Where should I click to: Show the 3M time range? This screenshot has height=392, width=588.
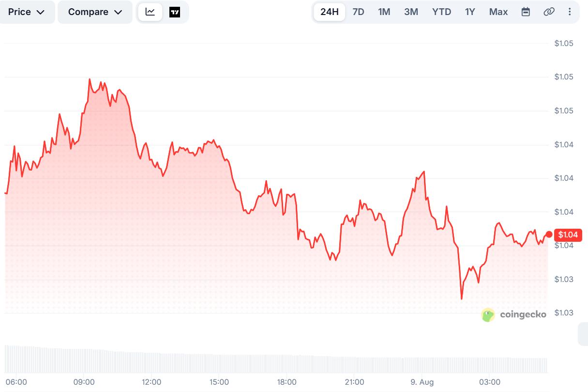tap(411, 12)
